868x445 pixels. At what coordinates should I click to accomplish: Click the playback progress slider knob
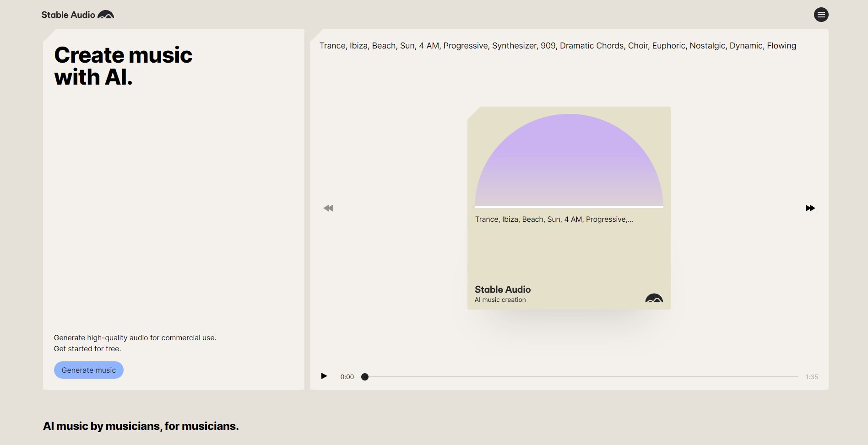click(x=365, y=377)
